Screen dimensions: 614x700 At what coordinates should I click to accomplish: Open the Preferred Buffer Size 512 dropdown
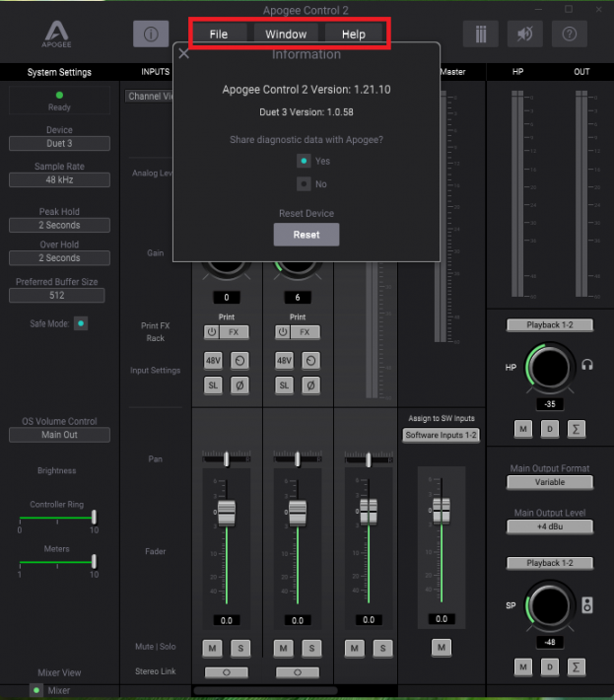click(x=59, y=295)
